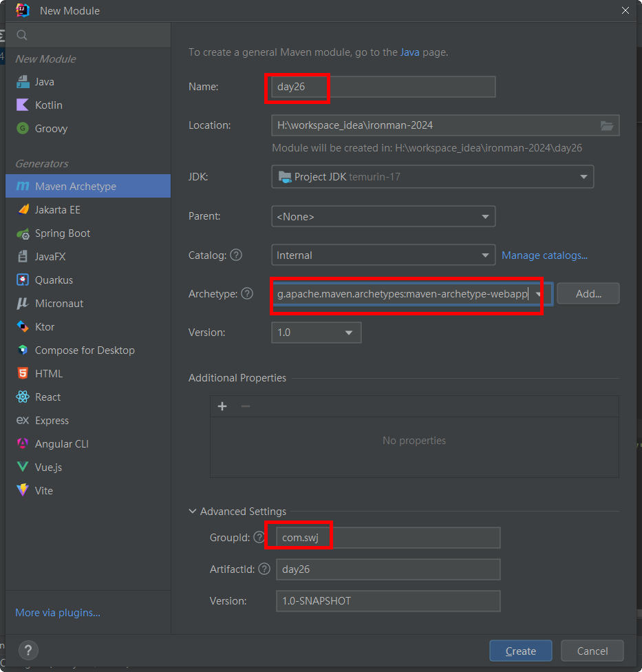Select Maven Archetype in generators list
642x672 pixels.
tap(88, 186)
